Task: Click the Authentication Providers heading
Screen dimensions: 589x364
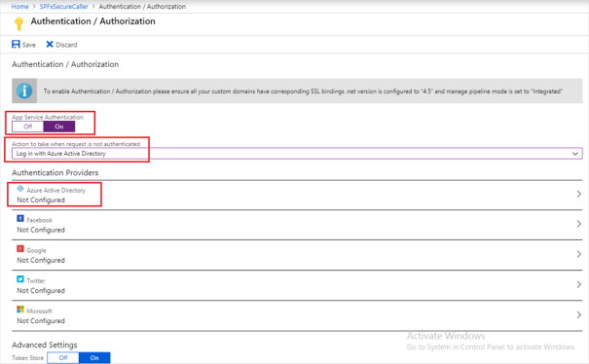Action: coord(55,173)
